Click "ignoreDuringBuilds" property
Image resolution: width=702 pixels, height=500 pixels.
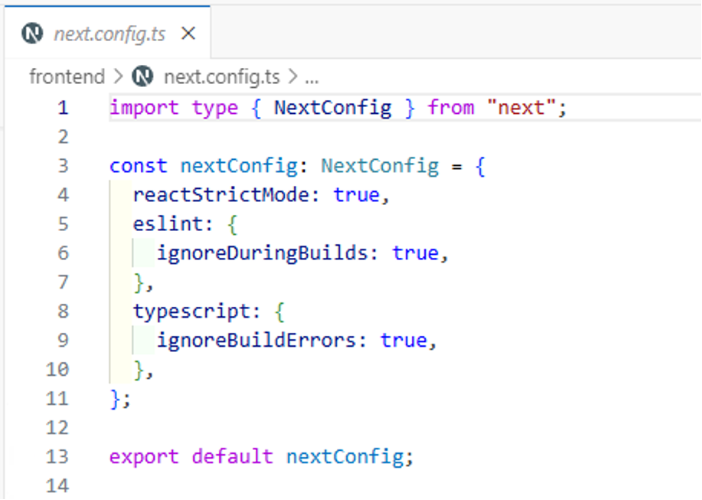pyautogui.click(x=262, y=253)
